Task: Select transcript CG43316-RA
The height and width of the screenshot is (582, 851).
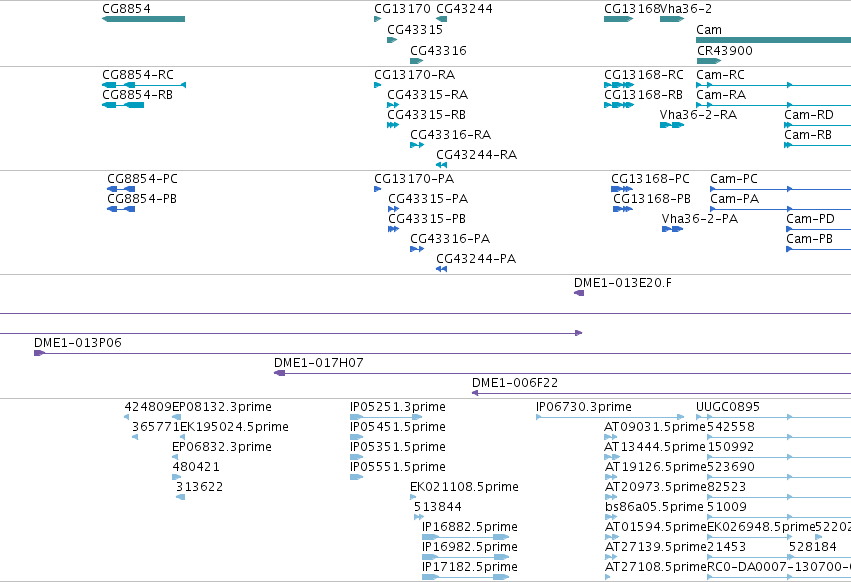Action: 451,135
